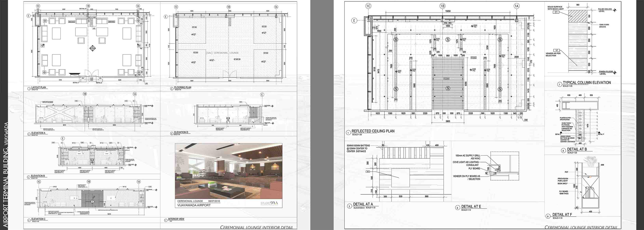Expand the DETAIL C callout below layout plan
Viewport: 644px width, 230px height.
tap(76, 82)
